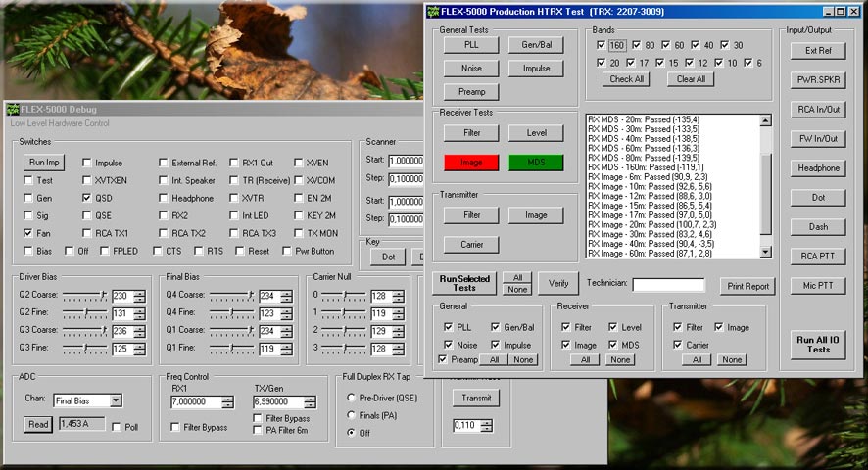Click the results list scroll down arrow

click(x=765, y=252)
